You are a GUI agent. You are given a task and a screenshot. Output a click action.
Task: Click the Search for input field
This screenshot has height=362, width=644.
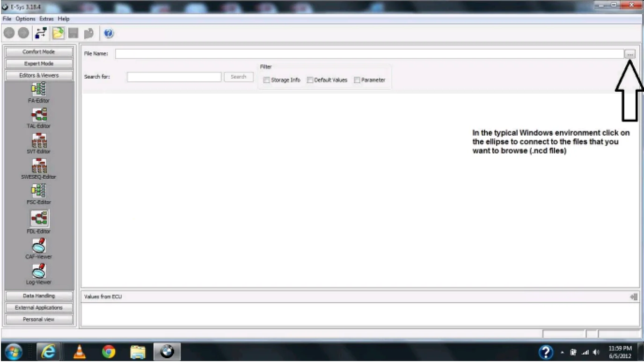coord(174,77)
